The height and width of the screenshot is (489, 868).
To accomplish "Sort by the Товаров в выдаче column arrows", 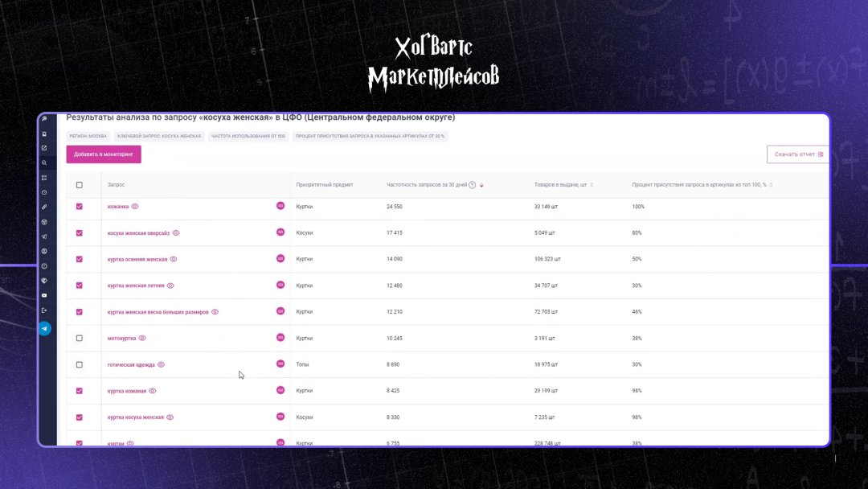I will tap(592, 185).
